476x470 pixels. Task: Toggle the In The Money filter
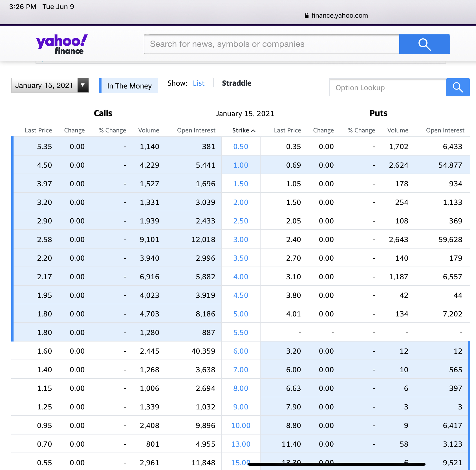click(129, 86)
